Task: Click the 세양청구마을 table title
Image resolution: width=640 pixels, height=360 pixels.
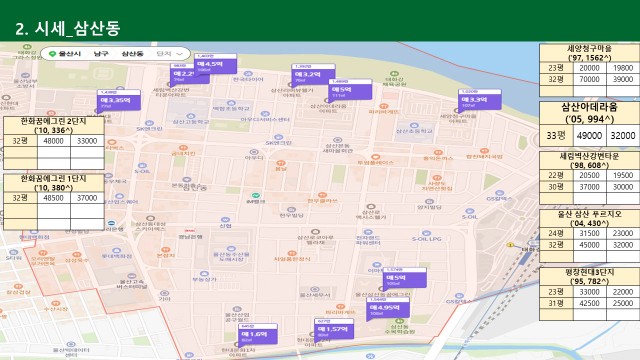Action: [589, 49]
